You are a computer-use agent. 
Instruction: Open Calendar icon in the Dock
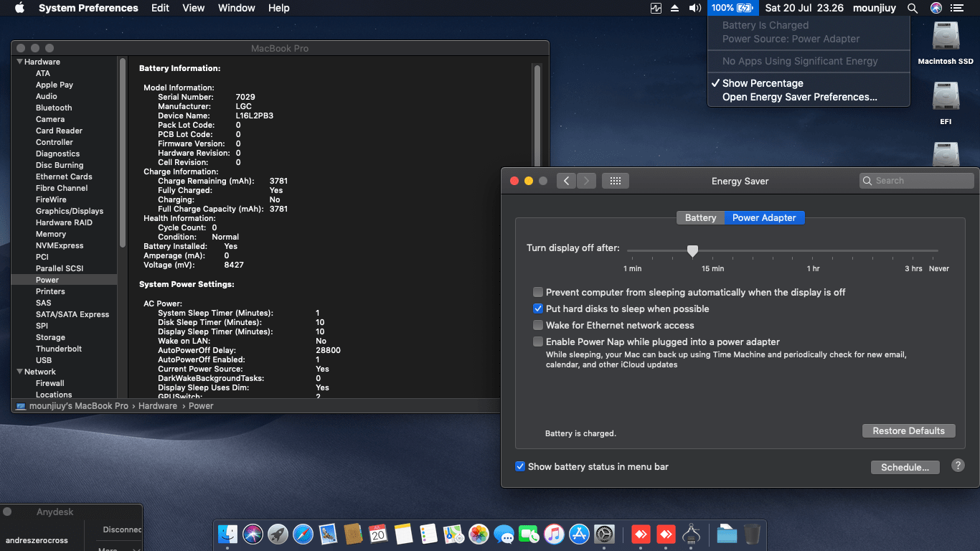378,534
